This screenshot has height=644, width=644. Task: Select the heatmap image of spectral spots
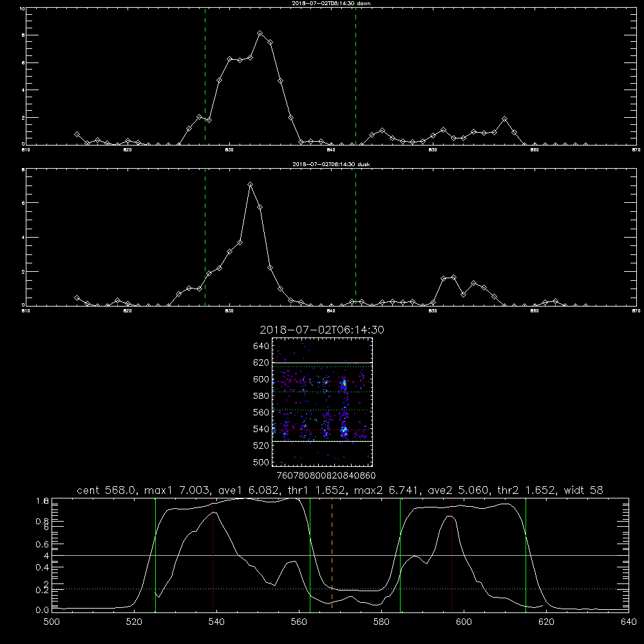click(322, 402)
